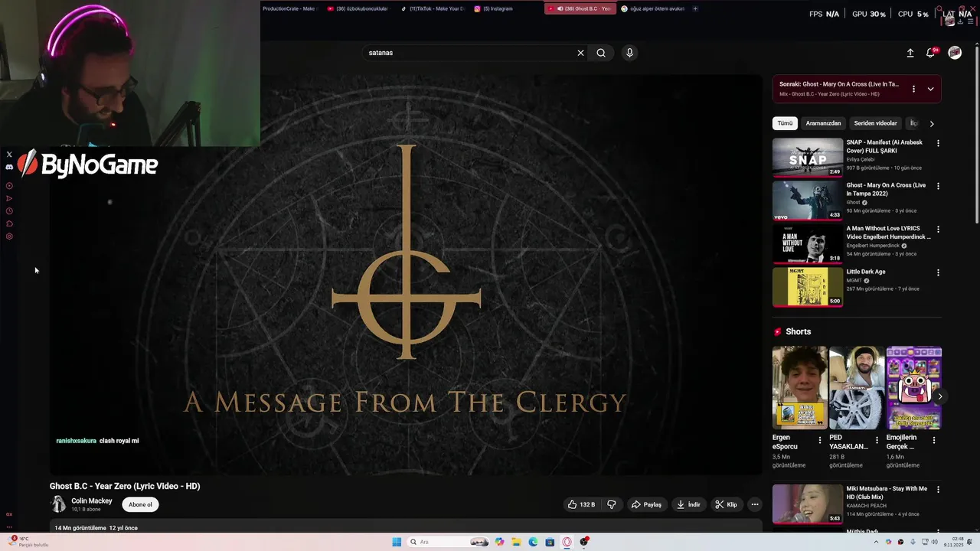980x551 pixels.
Task: Switch to oğuz alper öktem Google tab
Action: (x=652, y=8)
